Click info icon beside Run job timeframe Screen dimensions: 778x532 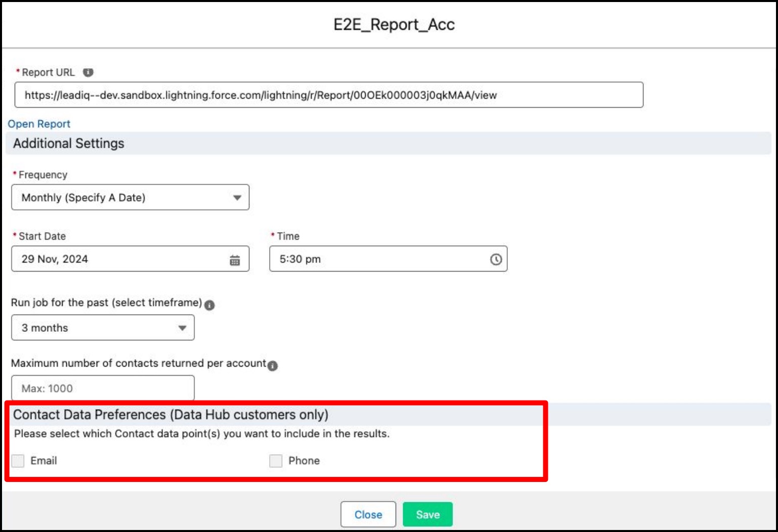coord(209,305)
